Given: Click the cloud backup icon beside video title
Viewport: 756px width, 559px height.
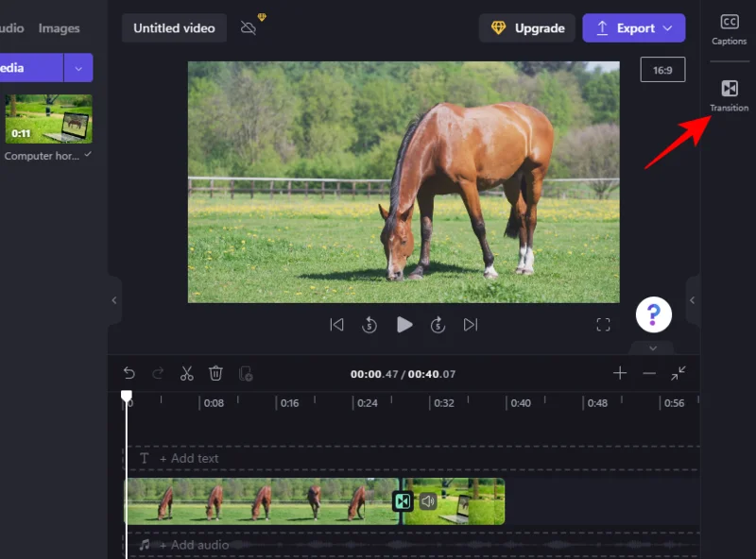Looking at the screenshot, I should pyautogui.click(x=248, y=27).
